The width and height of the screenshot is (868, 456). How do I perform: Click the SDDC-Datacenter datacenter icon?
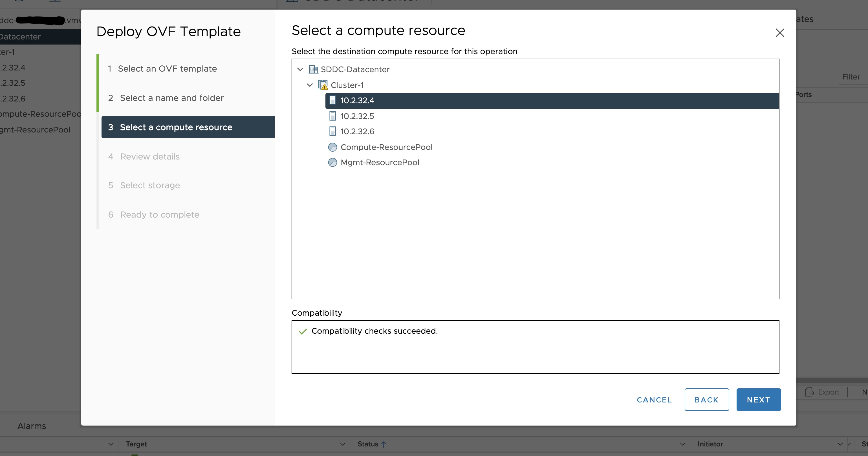point(313,69)
